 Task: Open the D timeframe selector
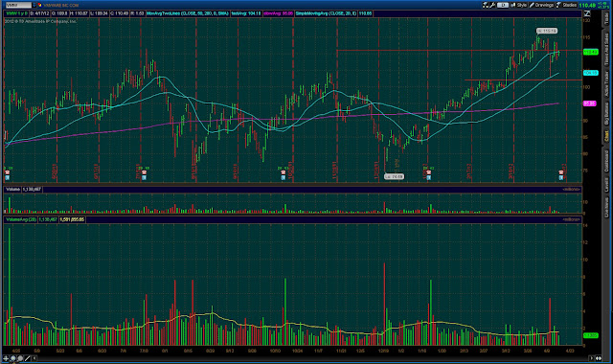tap(503, 5)
